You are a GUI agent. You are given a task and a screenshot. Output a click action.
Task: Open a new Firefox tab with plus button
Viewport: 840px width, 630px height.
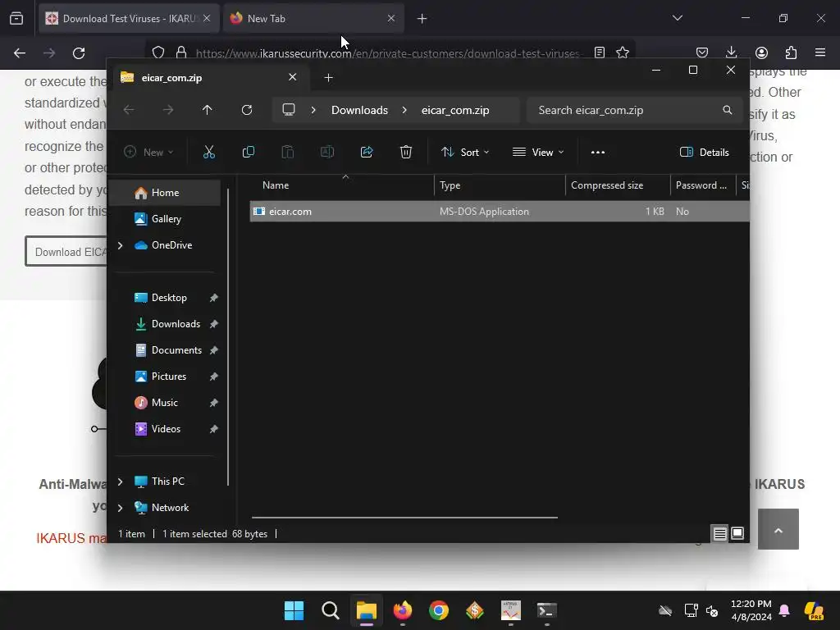click(422, 19)
